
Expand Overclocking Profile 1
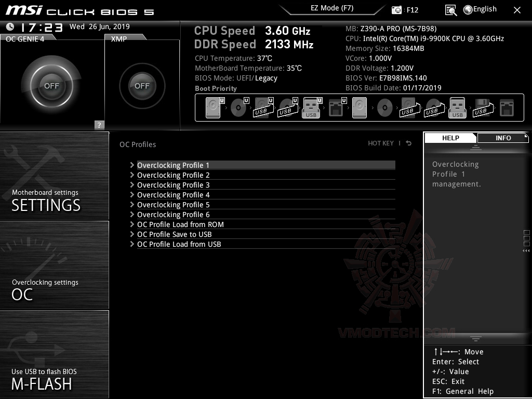pyautogui.click(x=174, y=165)
